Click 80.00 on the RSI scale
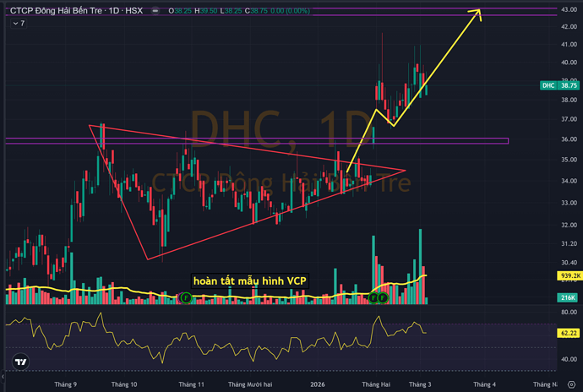This screenshot has width=583, height=392. [569, 312]
